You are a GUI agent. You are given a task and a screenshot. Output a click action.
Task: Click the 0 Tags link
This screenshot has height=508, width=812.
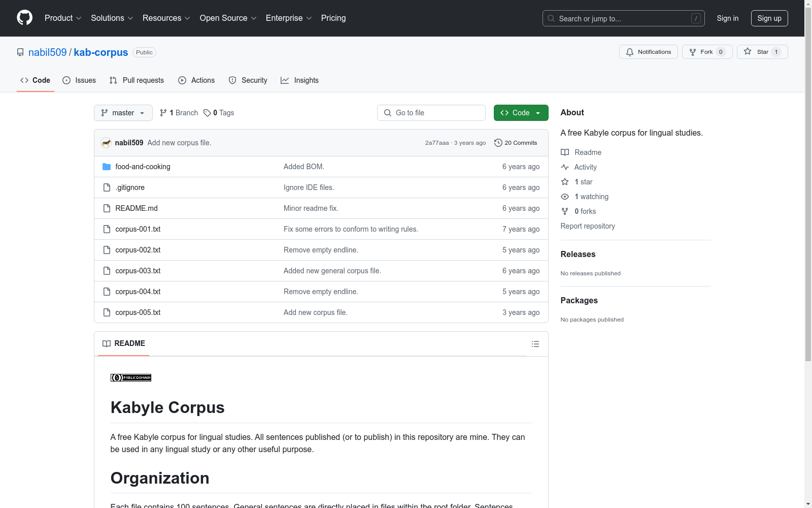(x=219, y=113)
